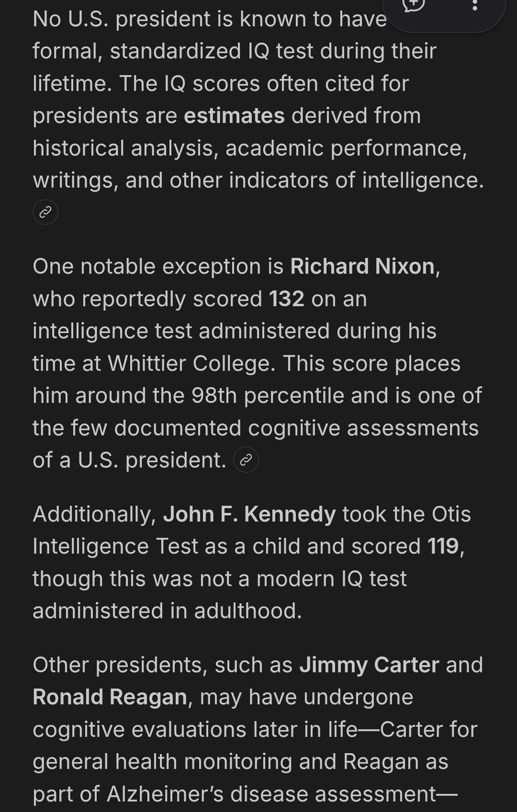
Task: Click the words 'Intelligence Test' in the Kennedy paragraph
Action: pos(115,546)
